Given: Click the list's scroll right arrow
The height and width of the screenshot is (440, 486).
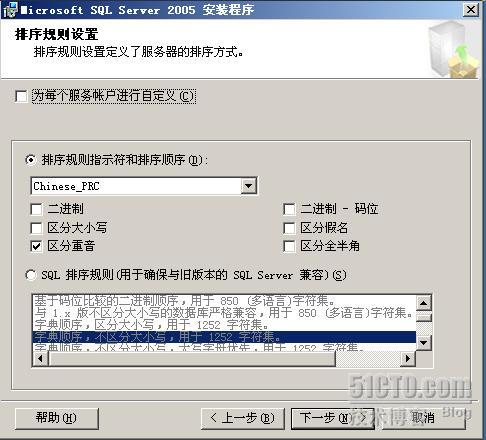Looking at the screenshot, I should (x=407, y=359).
